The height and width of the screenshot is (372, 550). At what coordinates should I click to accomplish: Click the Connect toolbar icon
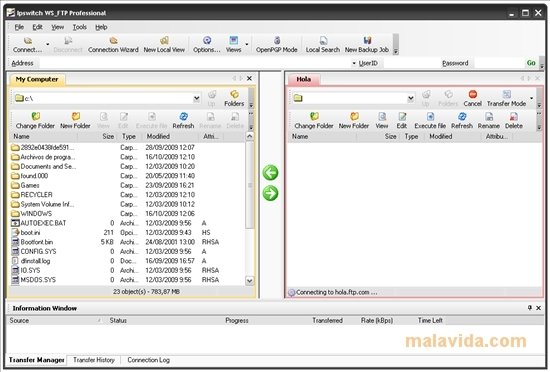click(27, 45)
